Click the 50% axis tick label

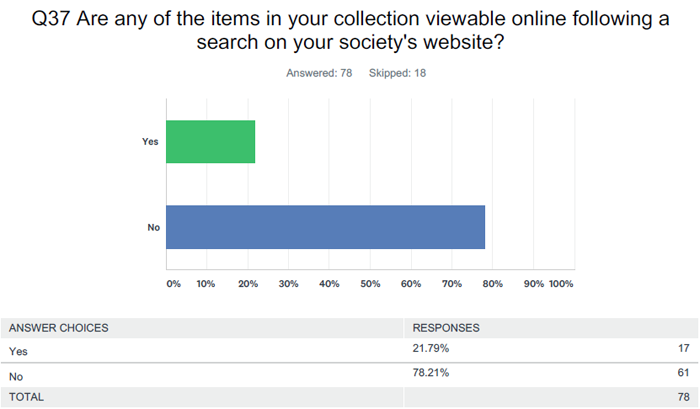(x=370, y=284)
